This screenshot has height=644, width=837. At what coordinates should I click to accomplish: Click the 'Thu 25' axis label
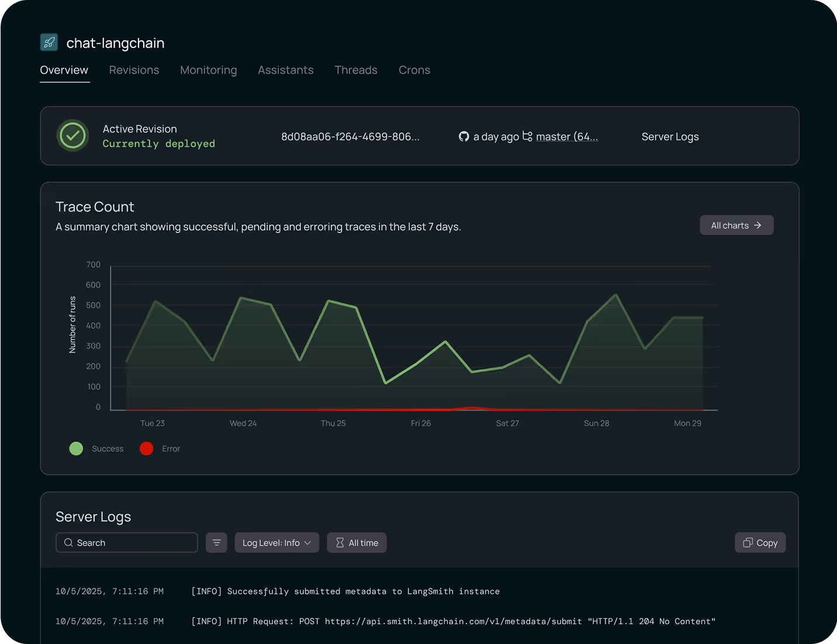333,423
